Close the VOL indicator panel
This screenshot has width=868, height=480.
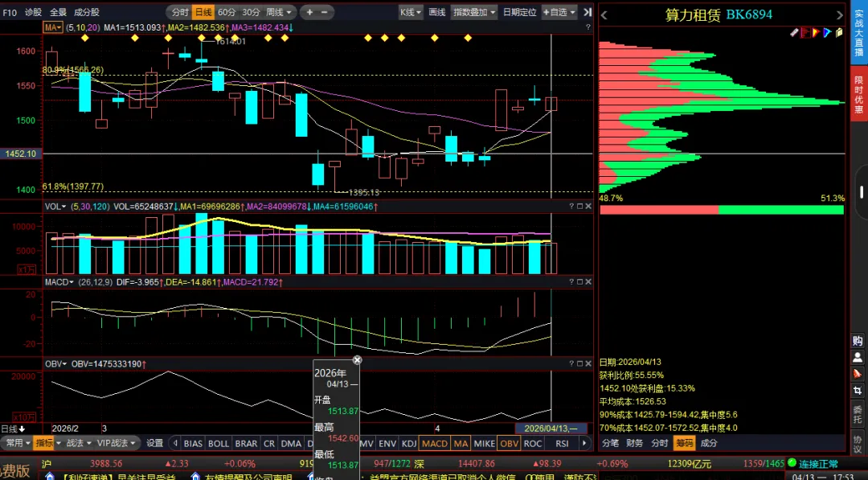[x=588, y=206]
